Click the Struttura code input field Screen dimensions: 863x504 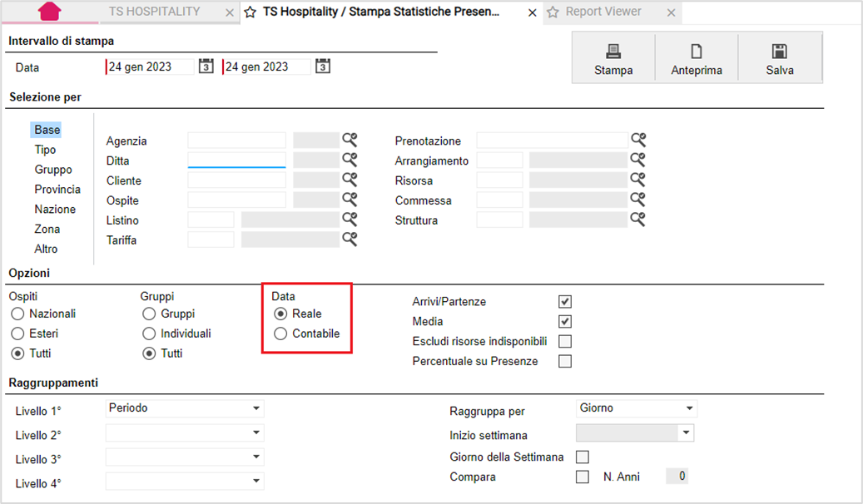click(x=500, y=220)
